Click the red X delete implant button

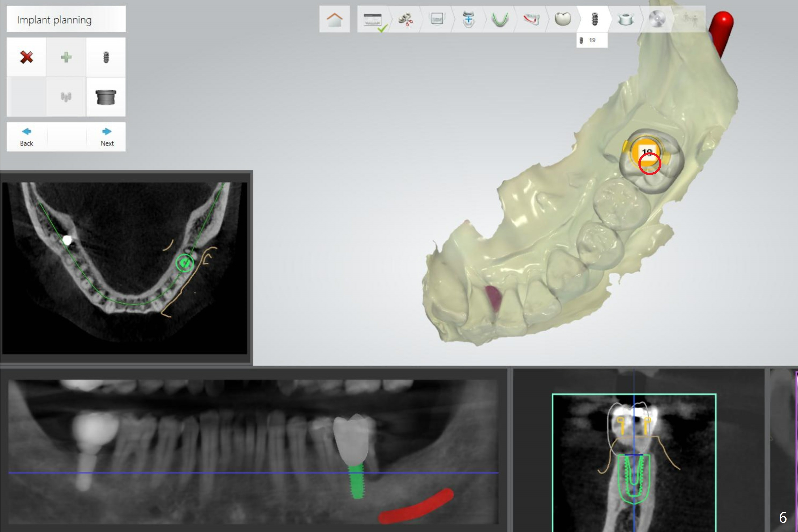point(27,57)
